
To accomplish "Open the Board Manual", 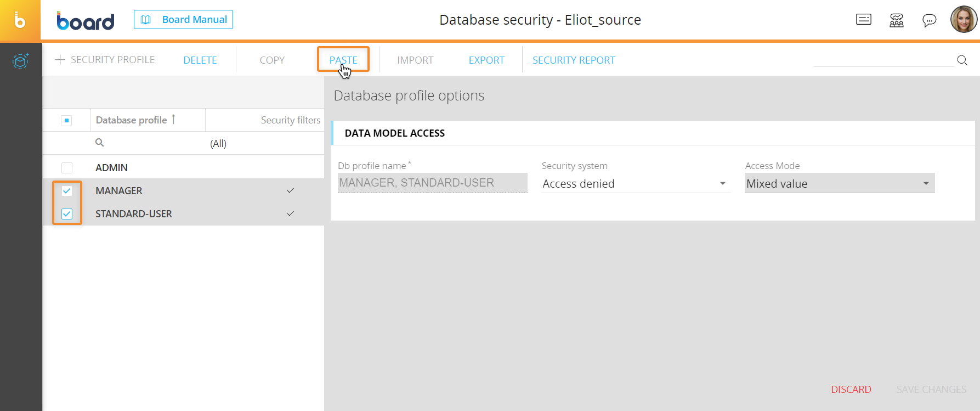I will coord(183,20).
